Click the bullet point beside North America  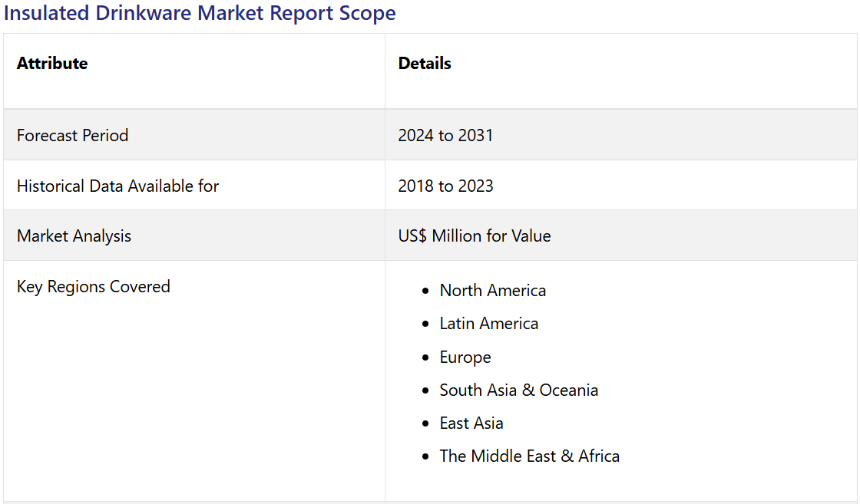pyautogui.click(x=426, y=292)
